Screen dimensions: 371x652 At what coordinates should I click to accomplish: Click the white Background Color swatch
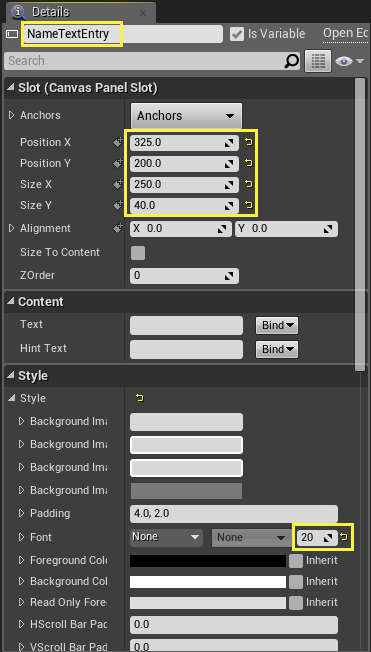click(208, 582)
